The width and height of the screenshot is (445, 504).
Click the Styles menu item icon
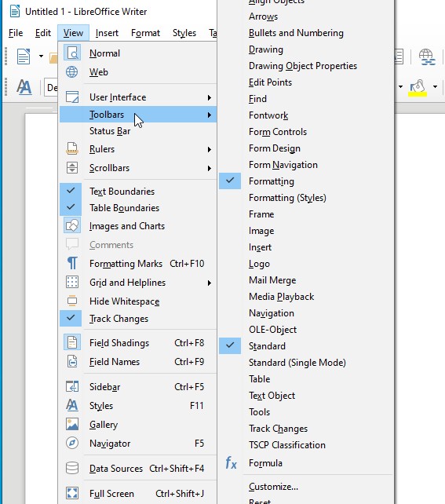point(72,405)
